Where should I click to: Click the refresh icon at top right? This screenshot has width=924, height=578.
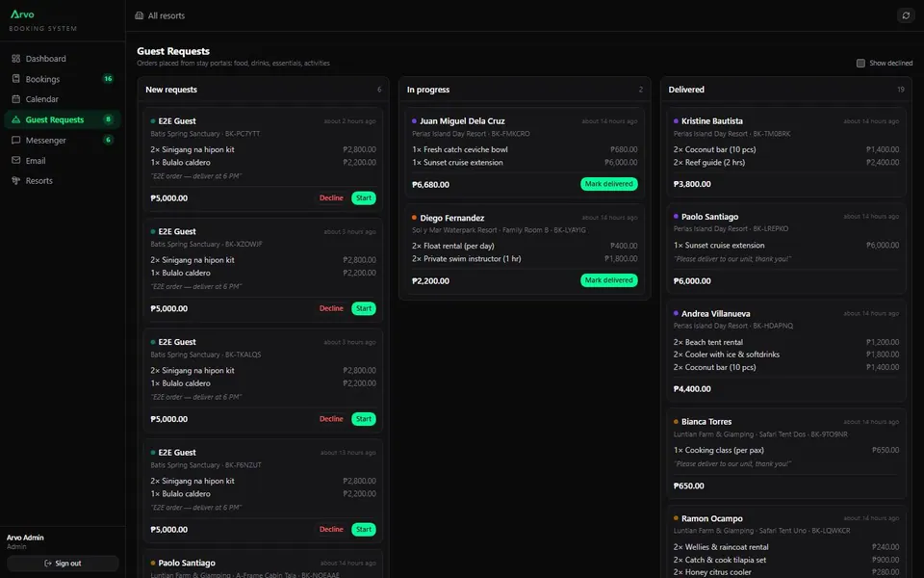[x=906, y=15]
